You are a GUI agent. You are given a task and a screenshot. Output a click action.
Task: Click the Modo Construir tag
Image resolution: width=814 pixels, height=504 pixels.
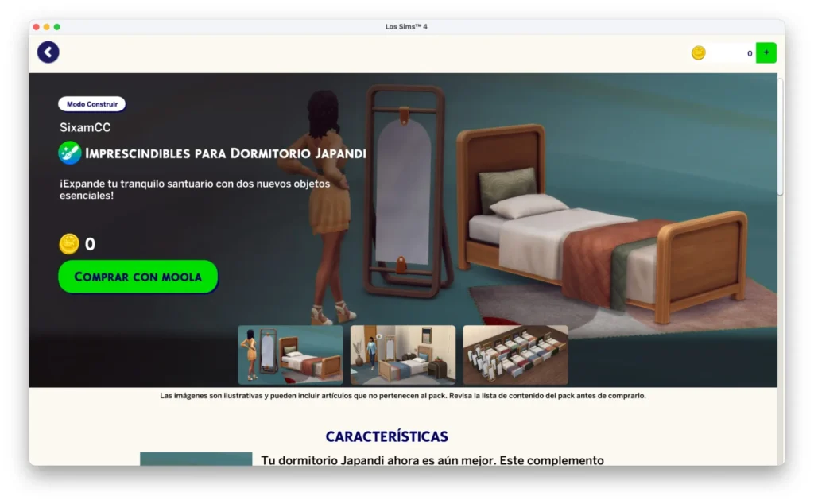pos(92,104)
